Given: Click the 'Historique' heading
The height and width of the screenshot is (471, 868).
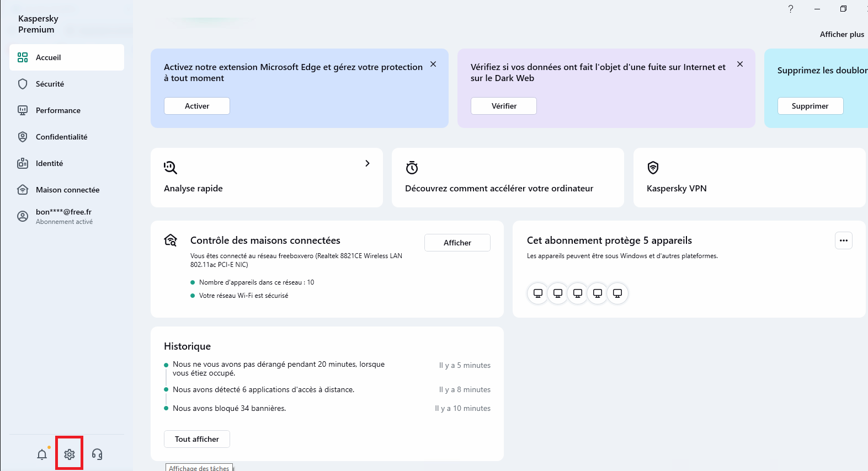Looking at the screenshot, I should 187,346.
